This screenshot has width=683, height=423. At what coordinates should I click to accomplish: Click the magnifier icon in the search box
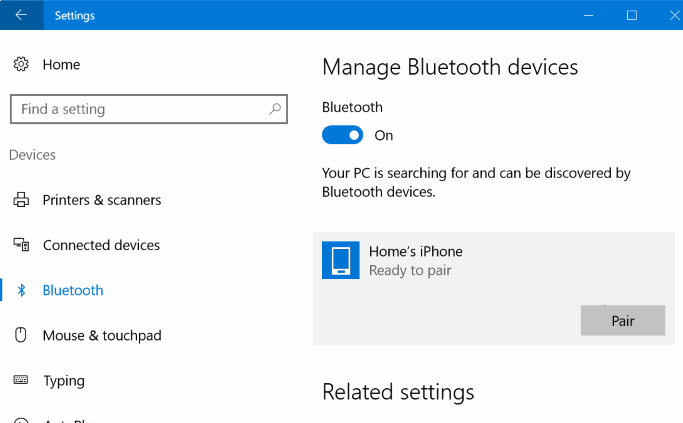(275, 109)
